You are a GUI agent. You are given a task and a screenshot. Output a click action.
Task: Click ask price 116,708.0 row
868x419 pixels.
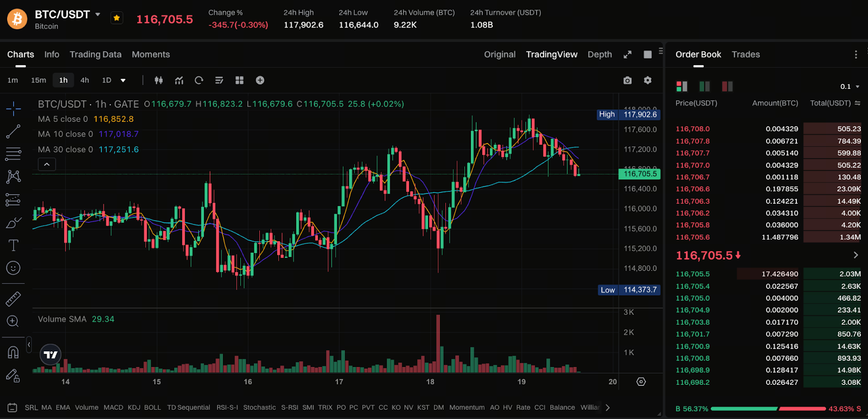point(768,129)
